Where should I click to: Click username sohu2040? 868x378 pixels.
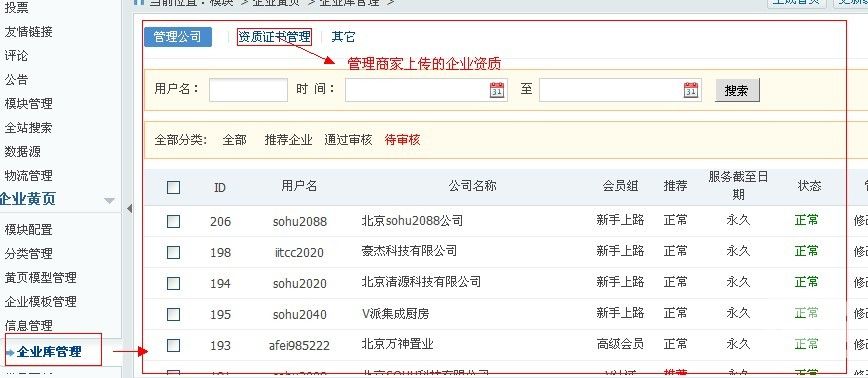300,314
